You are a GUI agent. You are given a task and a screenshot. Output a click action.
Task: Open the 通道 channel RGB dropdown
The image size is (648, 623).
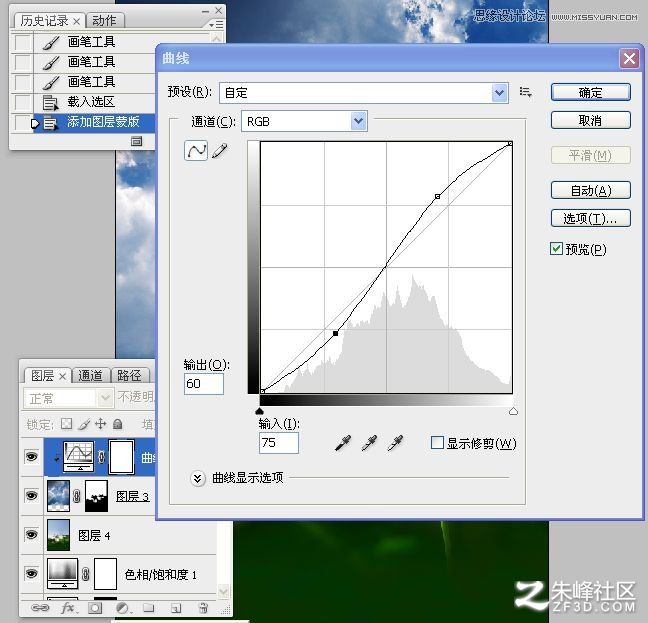[x=358, y=121]
